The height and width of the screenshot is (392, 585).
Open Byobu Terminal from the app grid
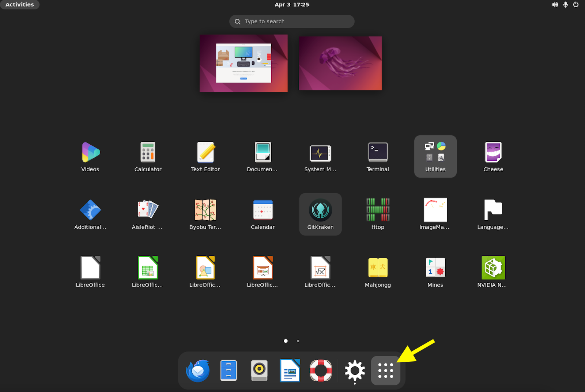tap(205, 214)
